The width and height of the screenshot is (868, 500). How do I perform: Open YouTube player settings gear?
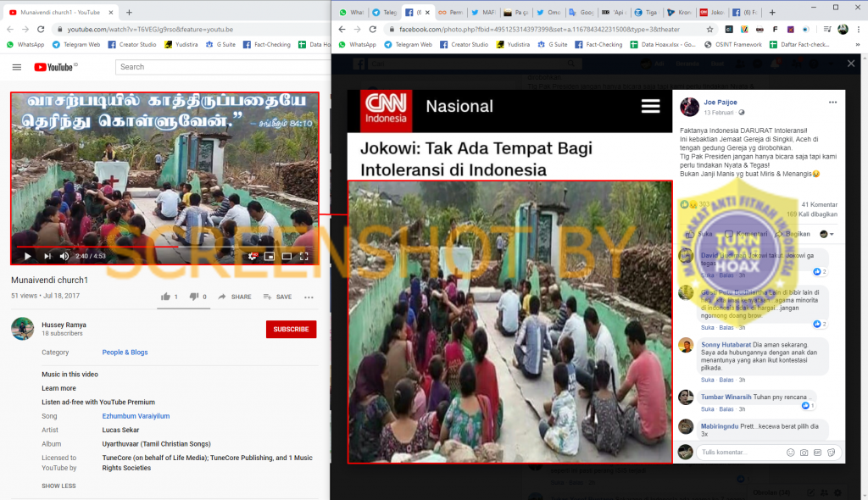[x=253, y=256]
